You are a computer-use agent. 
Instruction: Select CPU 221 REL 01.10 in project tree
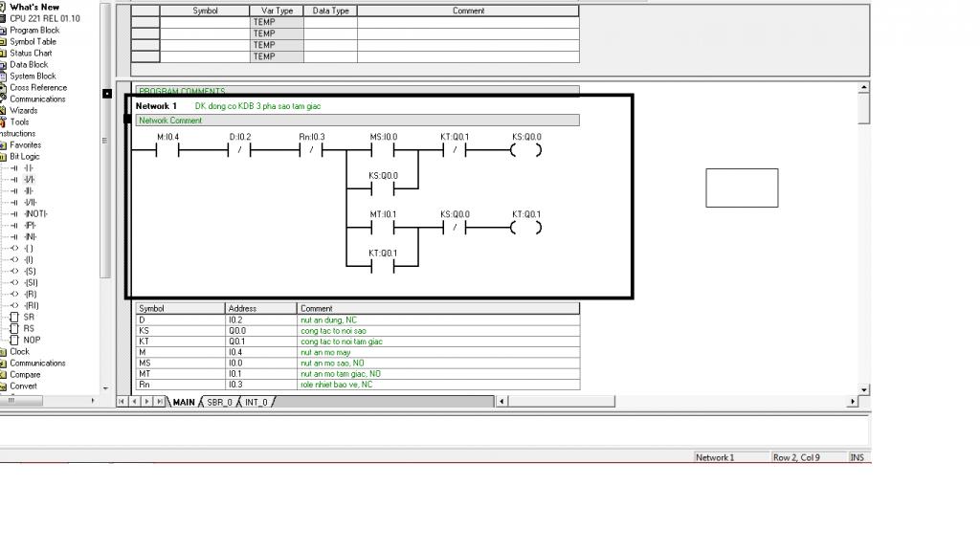45,19
